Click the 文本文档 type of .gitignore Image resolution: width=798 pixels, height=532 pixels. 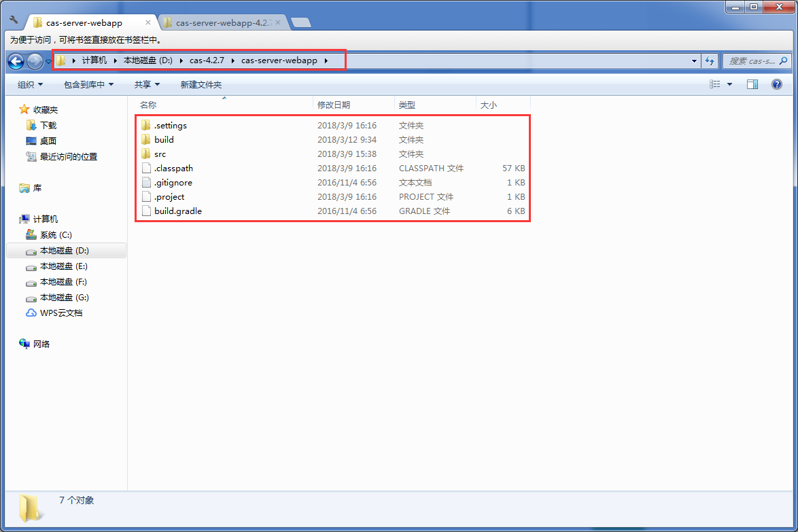pos(415,182)
